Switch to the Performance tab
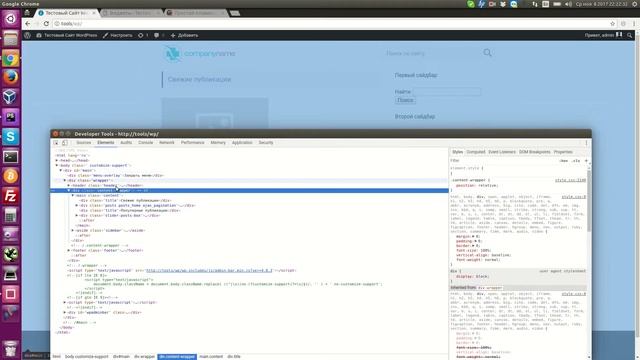640x360 pixels. click(192, 143)
